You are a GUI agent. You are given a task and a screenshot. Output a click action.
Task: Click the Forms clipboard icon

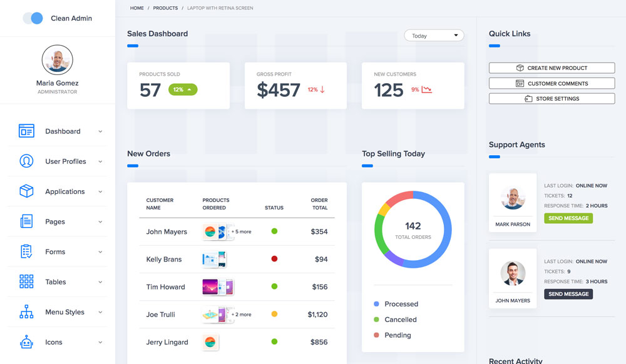click(26, 251)
